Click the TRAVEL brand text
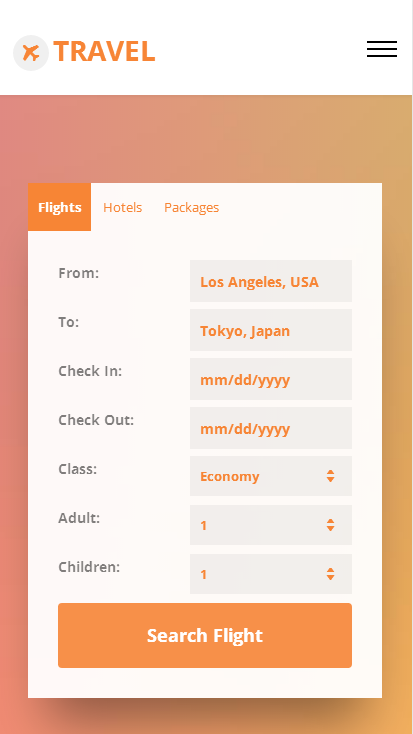 pyautogui.click(x=104, y=51)
